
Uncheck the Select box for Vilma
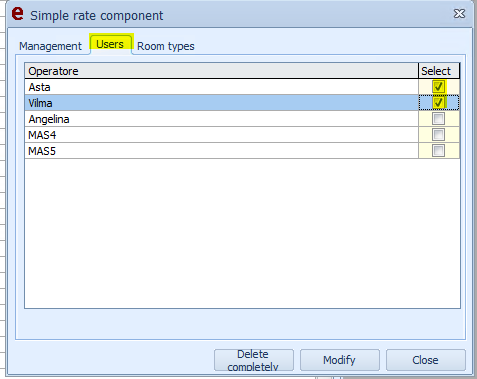(438, 102)
